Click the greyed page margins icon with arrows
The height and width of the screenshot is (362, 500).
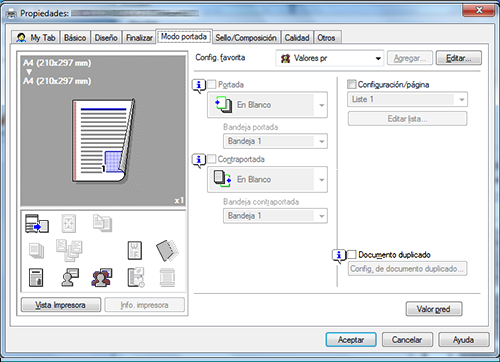[69, 223]
